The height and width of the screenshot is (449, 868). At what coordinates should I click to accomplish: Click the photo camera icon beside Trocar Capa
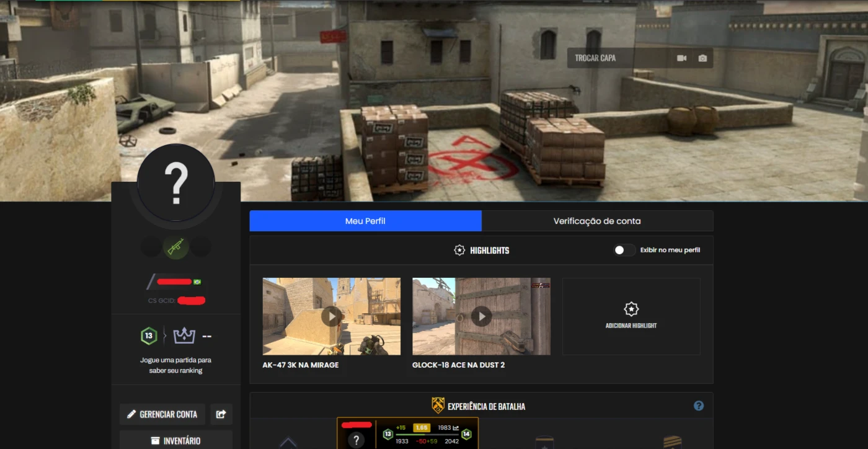point(702,58)
